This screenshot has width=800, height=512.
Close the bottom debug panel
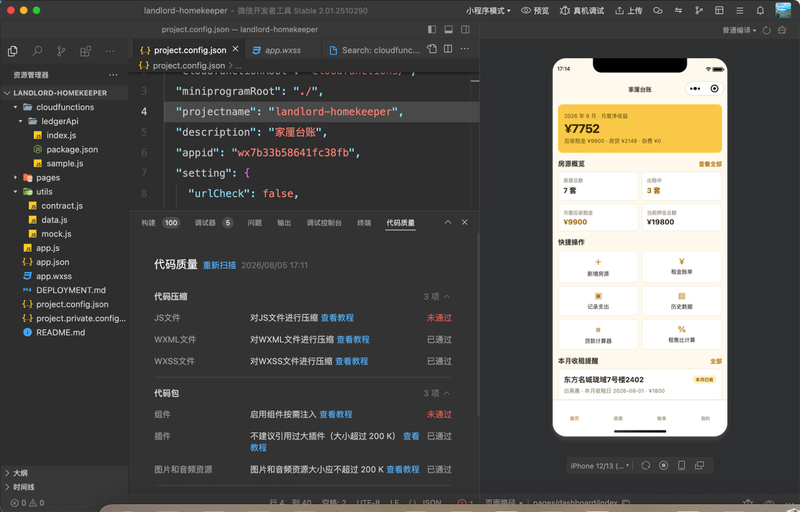464,222
